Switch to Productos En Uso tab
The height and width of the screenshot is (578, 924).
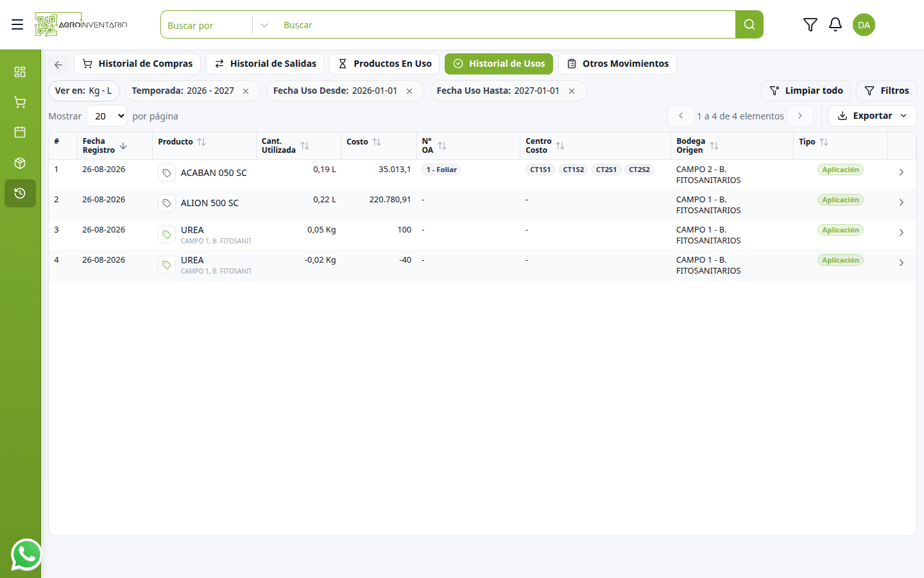[x=384, y=64]
